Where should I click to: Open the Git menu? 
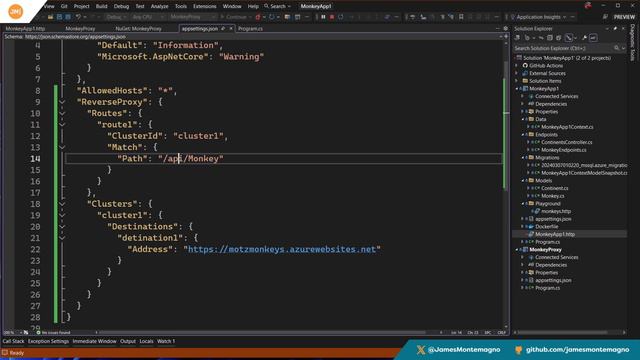pyautogui.click(x=64, y=6)
